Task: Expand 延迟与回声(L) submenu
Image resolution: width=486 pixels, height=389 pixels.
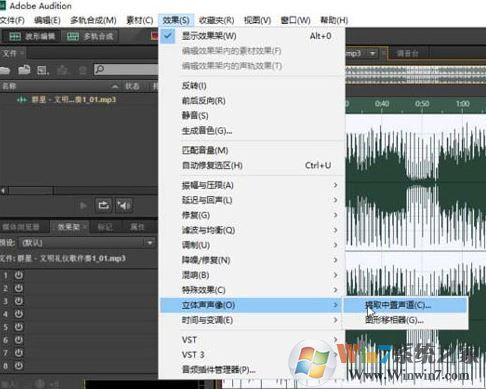Action: pos(252,200)
